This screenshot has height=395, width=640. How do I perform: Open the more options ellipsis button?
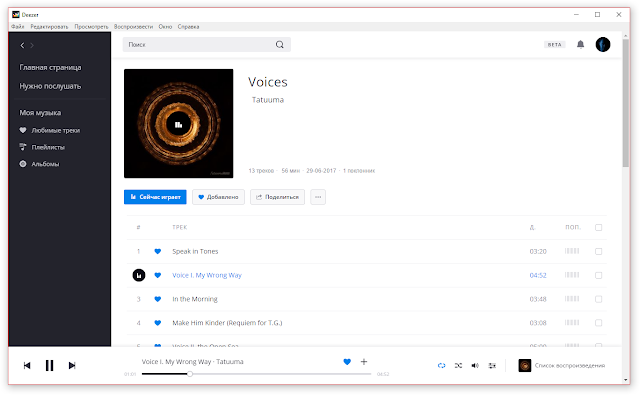coord(318,197)
